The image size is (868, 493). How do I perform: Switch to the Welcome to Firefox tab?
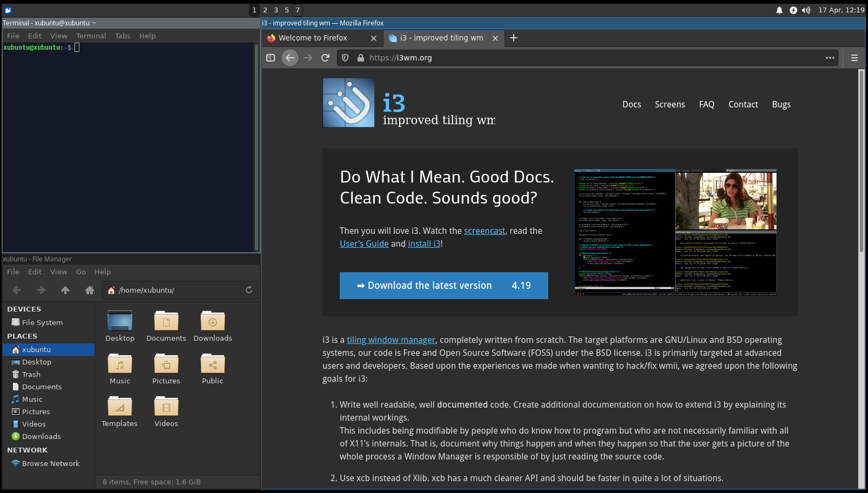point(312,38)
